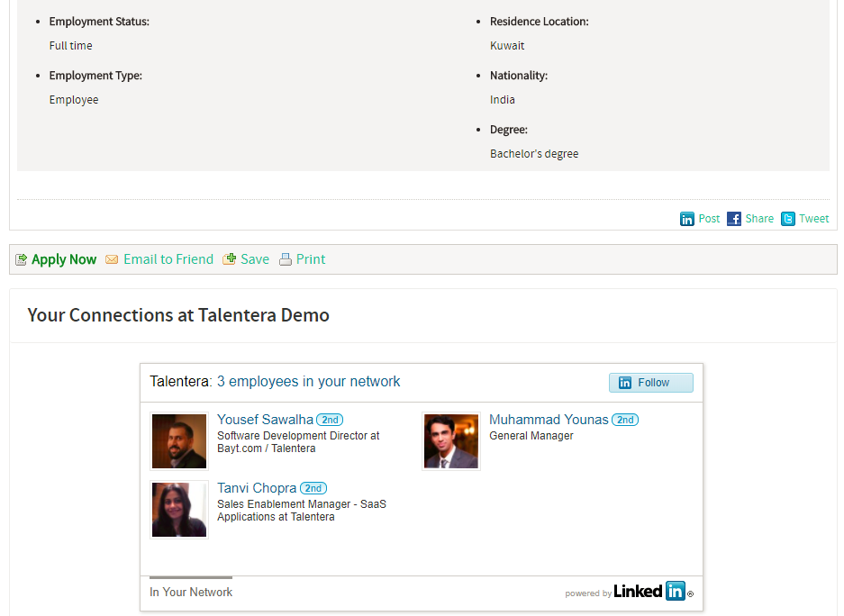Print the job description
The height and width of the screenshot is (616, 844).
(x=311, y=259)
